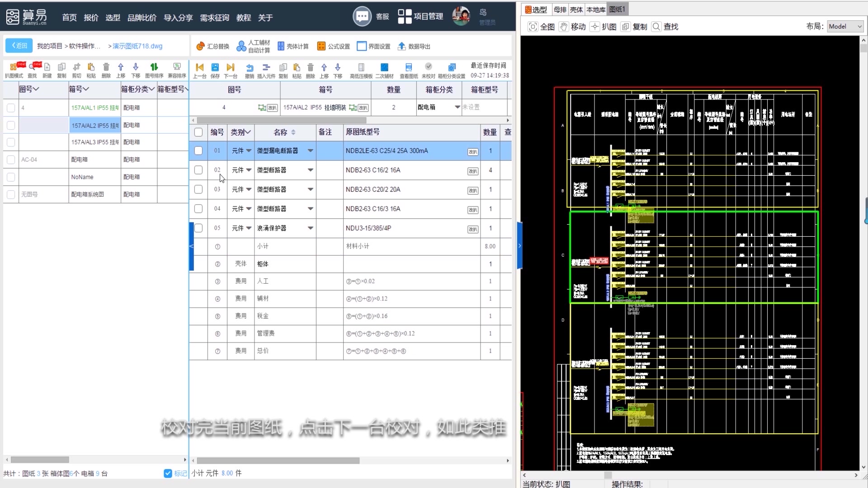Image resolution: width=868 pixels, height=488 pixels.
Task: Click the 保存 save icon
Action: point(215,68)
